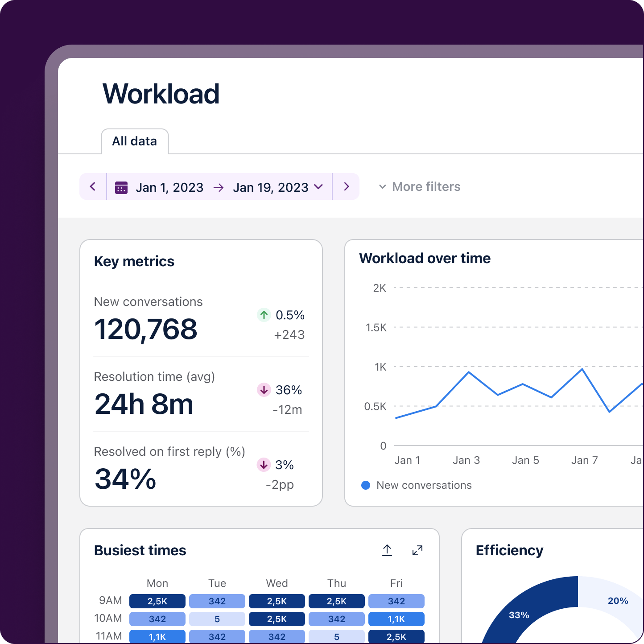Select Wednesday 11AM cell showing 342
Viewport: 644px width, 644px height.
pos(277,636)
